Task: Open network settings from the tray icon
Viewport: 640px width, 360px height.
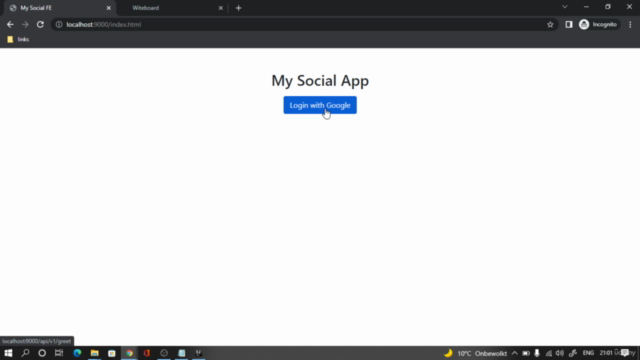Action: pyautogui.click(x=549, y=353)
